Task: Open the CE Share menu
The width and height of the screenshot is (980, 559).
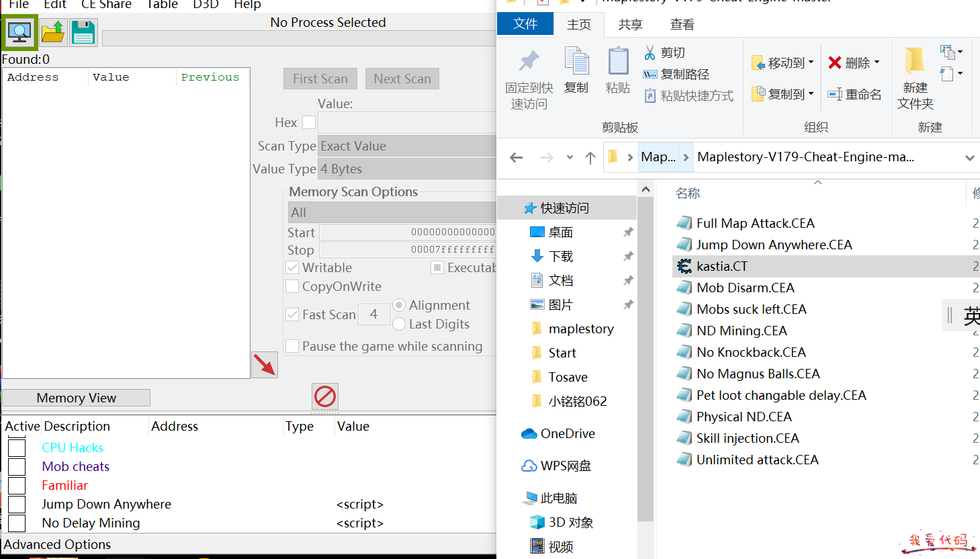Action: (106, 5)
